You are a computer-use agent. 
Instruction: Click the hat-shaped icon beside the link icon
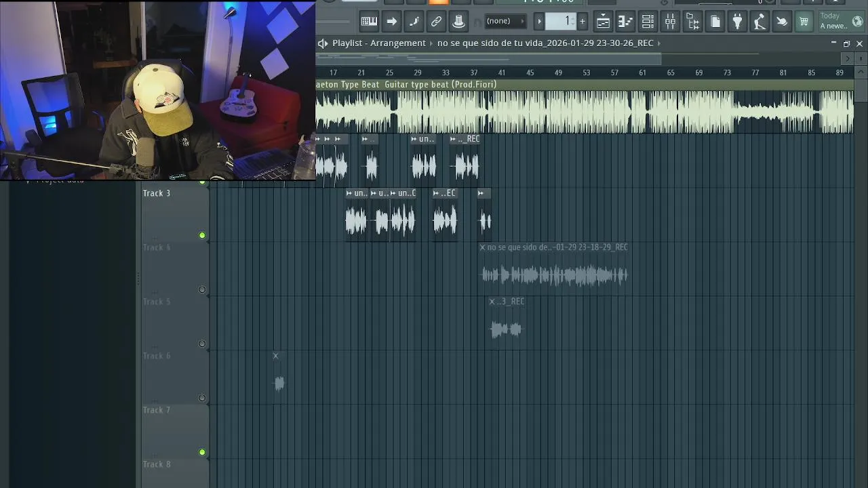tap(458, 21)
